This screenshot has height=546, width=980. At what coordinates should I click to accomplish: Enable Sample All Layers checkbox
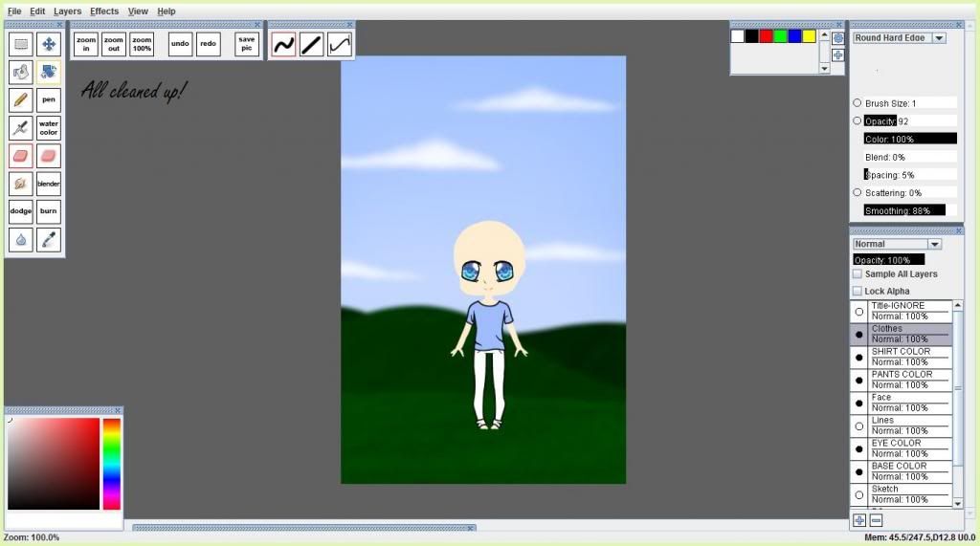coord(857,274)
